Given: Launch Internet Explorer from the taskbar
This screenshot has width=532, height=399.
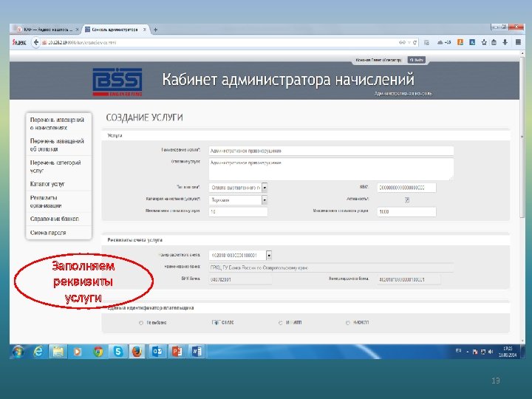Looking at the screenshot, I should pos(38,352).
